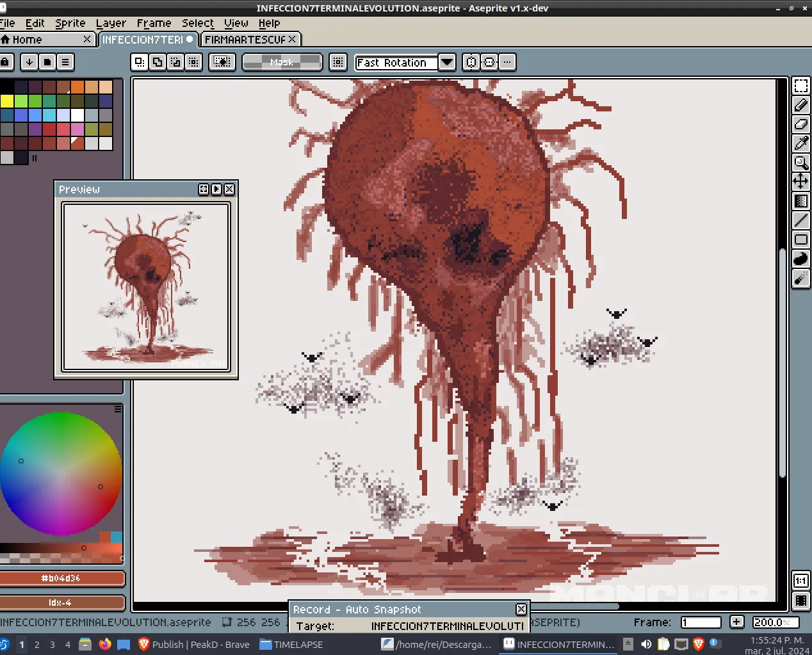Close the Home tab
Image resolution: width=812 pixels, height=655 pixels.
87,40
